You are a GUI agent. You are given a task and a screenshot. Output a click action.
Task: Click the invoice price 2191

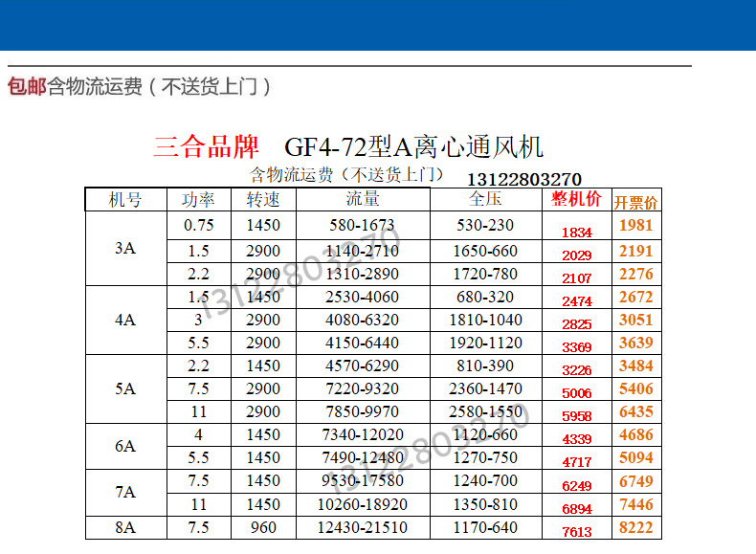(x=636, y=251)
